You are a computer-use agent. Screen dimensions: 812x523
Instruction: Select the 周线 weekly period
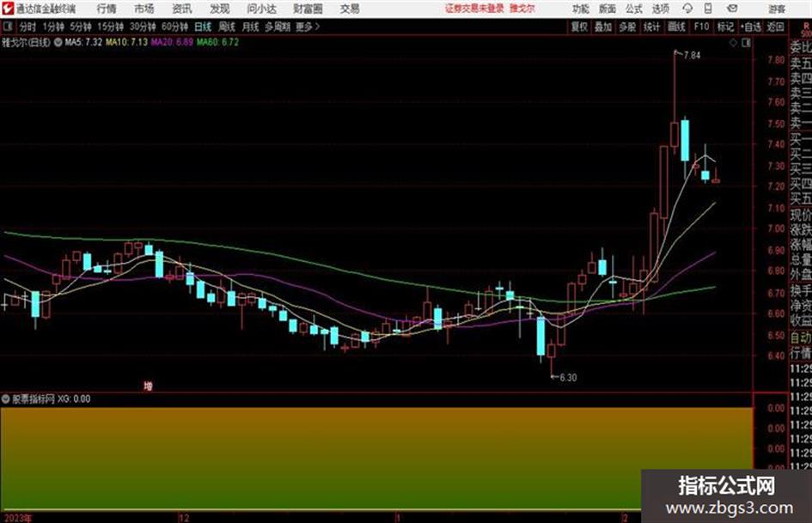point(227,27)
